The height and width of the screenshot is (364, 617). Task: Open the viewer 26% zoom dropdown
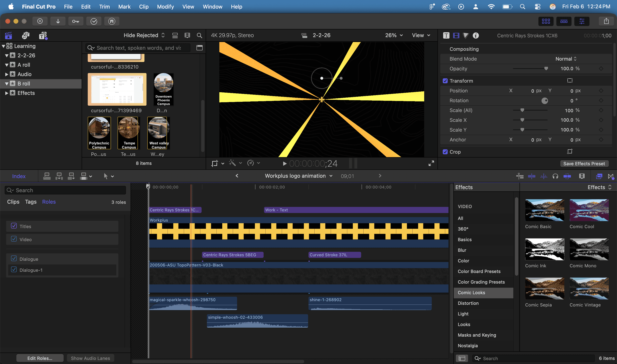pyautogui.click(x=394, y=35)
